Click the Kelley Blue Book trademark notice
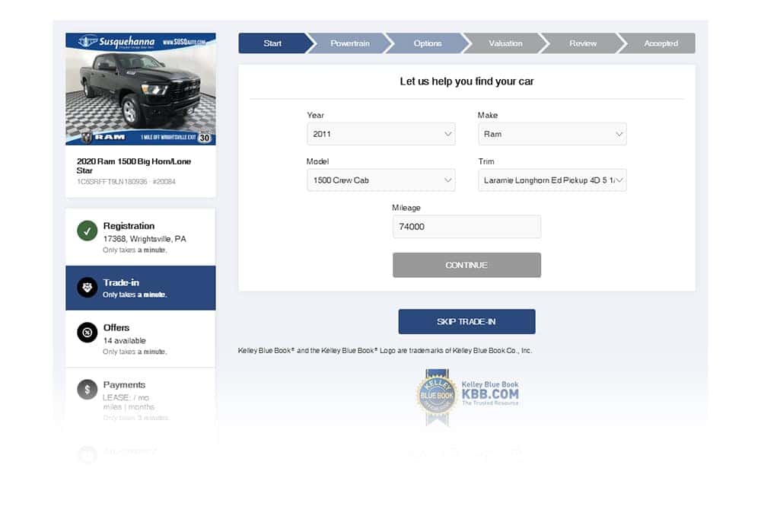 tap(385, 350)
